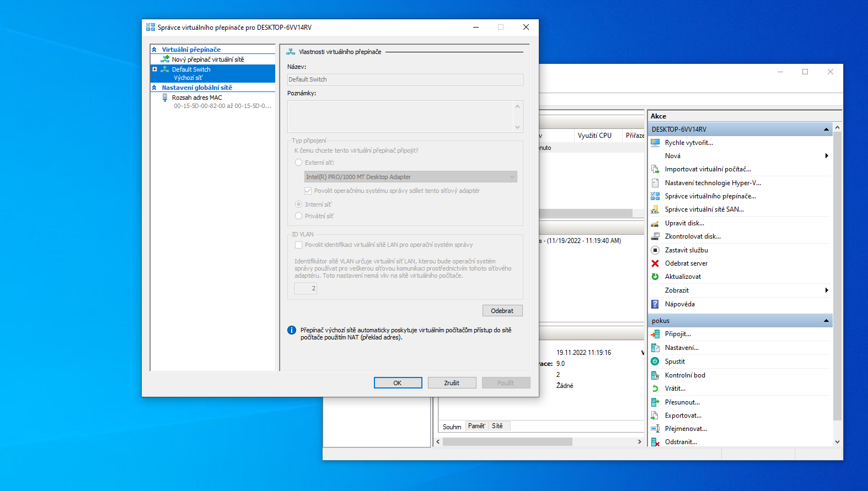Click the green Spustit power icon
The width and height of the screenshot is (868, 491).
click(655, 361)
